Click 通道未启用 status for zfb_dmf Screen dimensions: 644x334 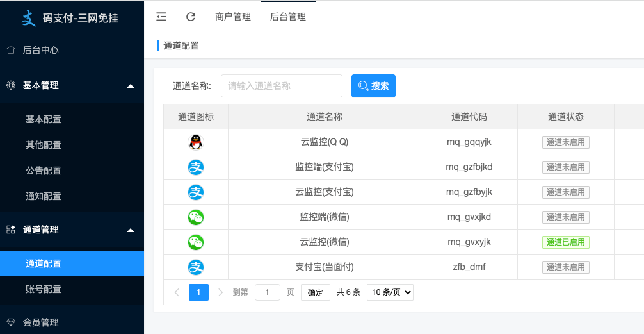(565, 267)
